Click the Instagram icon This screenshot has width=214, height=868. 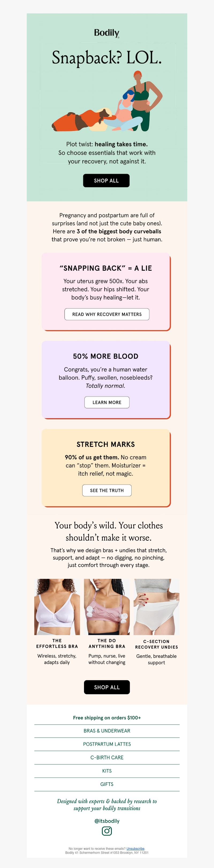(x=107, y=831)
